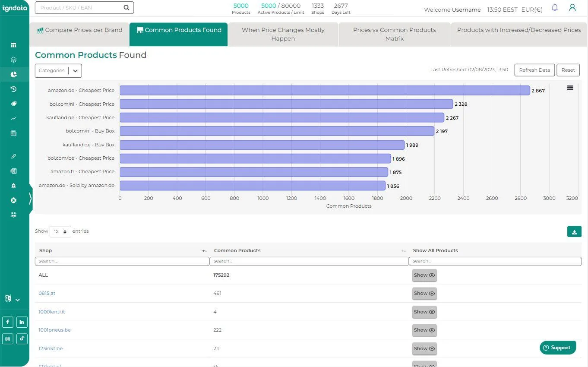Show products for 123inkt.be
This screenshot has height=367, width=588.
(x=424, y=349)
